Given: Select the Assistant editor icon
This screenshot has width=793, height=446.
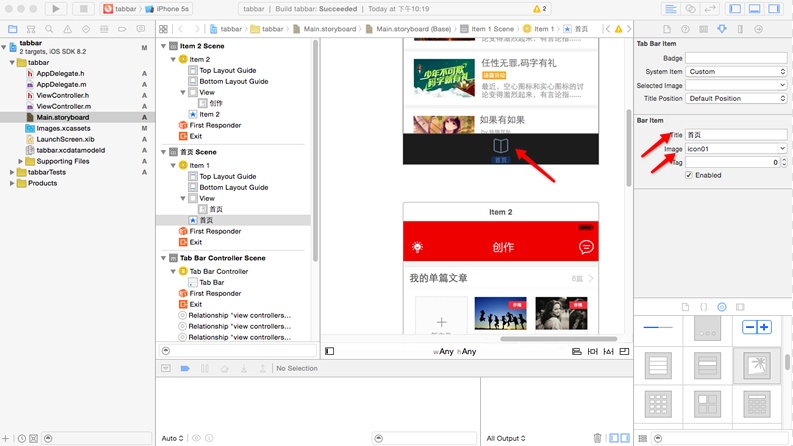Looking at the screenshot, I should 690,9.
